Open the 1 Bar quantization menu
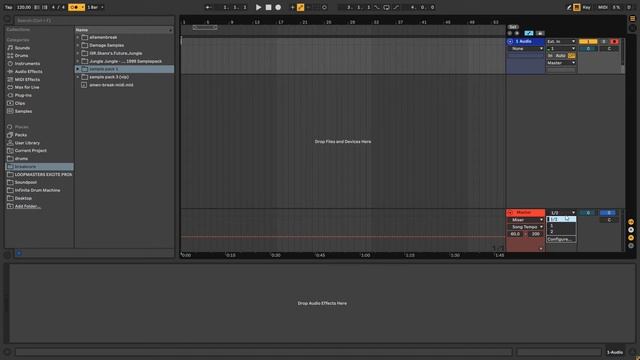This screenshot has width=640, height=360. [96, 7]
